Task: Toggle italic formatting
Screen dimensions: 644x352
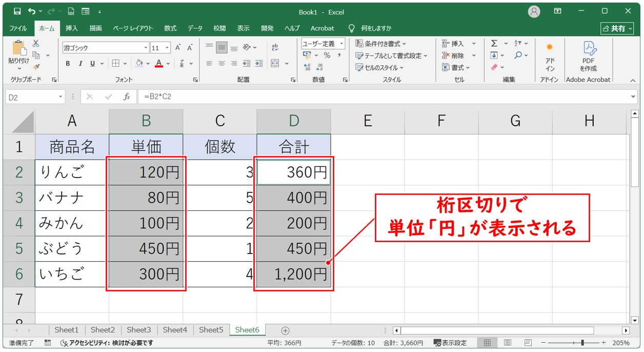Action: click(80, 64)
